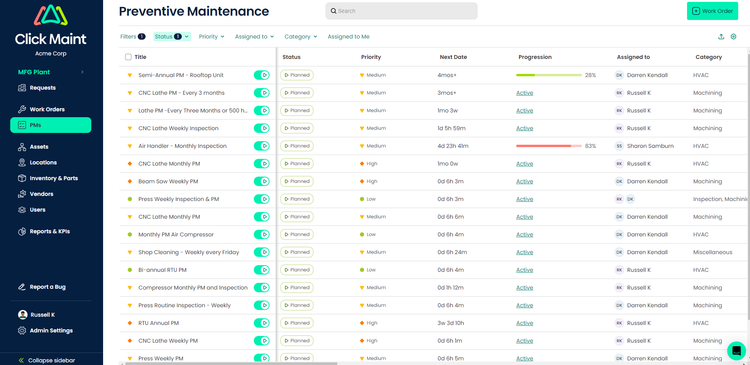Expand the MFG Plant selector
Viewport: 750px width, 365px height.
(50, 72)
